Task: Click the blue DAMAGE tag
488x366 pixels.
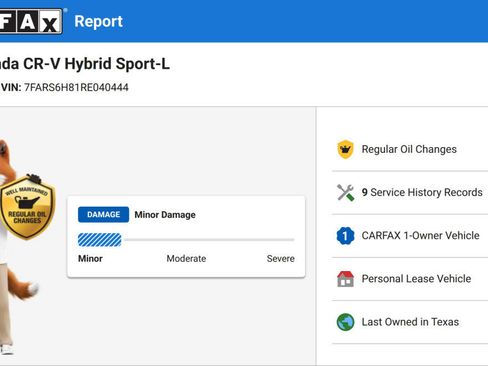Action: [x=103, y=214]
